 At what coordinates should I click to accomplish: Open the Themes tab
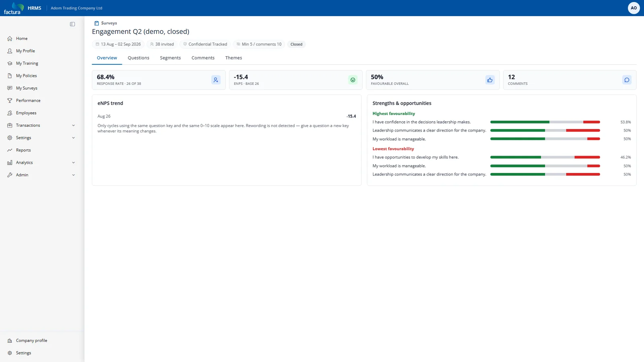point(233,58)
